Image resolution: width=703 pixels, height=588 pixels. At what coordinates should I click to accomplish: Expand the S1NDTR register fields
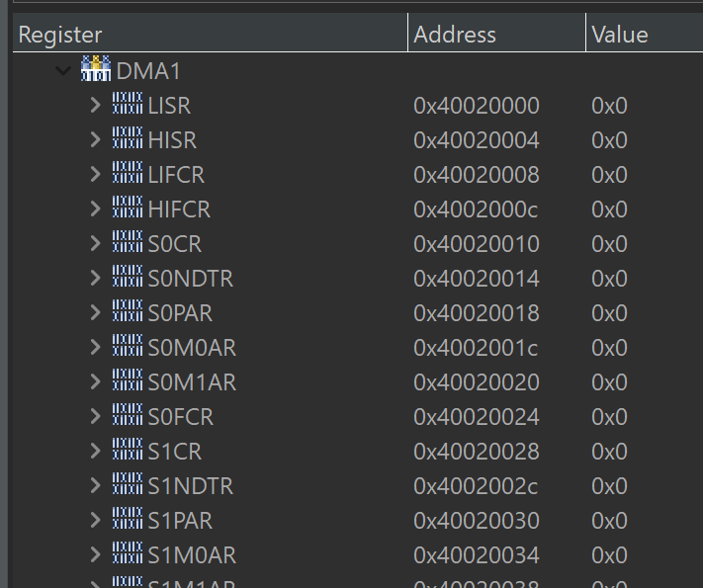point(95,486)
